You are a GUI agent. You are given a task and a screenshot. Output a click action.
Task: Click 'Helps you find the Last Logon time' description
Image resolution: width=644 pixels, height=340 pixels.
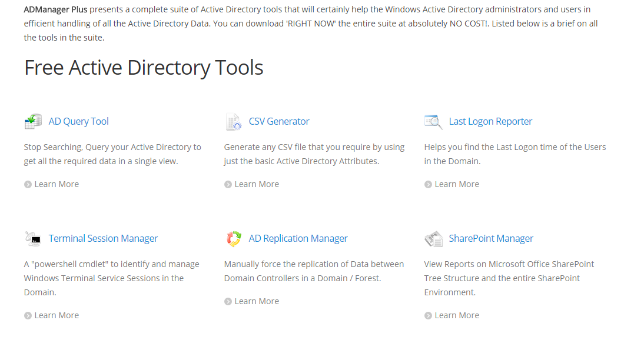(x=515, y=154)
